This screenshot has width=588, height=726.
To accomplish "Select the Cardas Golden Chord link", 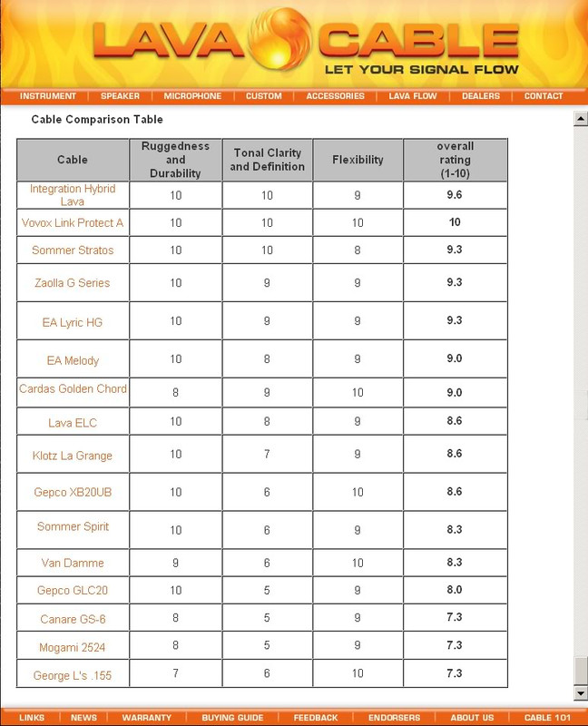I will pyautogui.click(x=73, y=388).
